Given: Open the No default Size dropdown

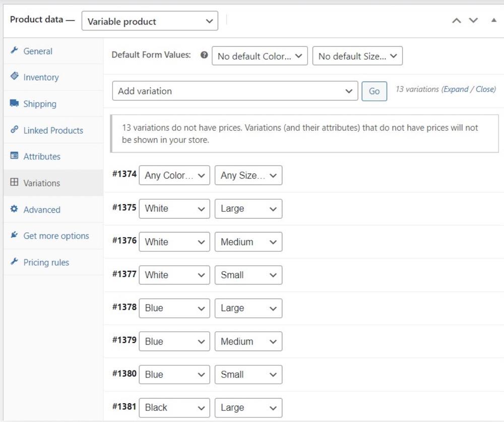Looking at the screenshot, I should (357, 56).
